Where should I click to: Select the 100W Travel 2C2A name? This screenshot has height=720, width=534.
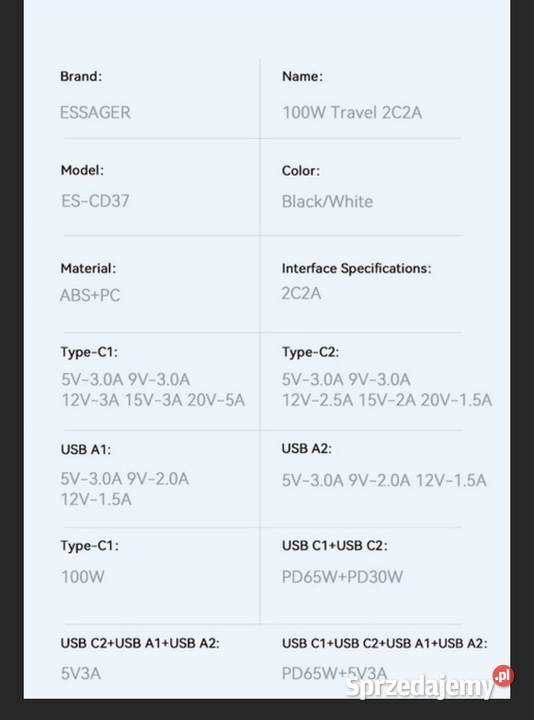(352, 112)
